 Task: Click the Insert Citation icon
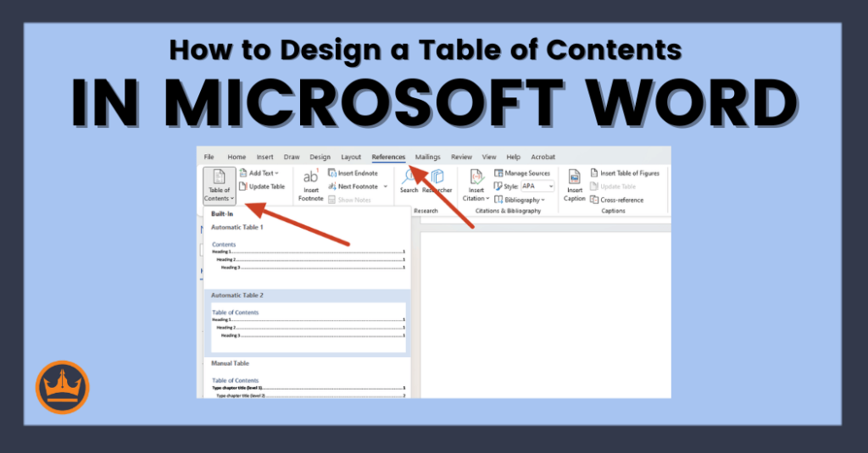pyautogui.click(x=475, y=180)
